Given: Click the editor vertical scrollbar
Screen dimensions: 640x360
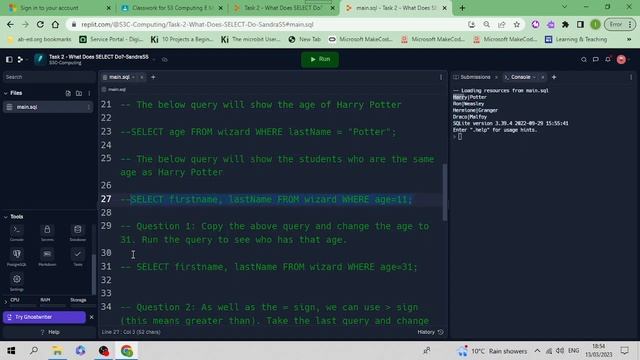Looking at the screenshot, I should click(x=444, y=192).
